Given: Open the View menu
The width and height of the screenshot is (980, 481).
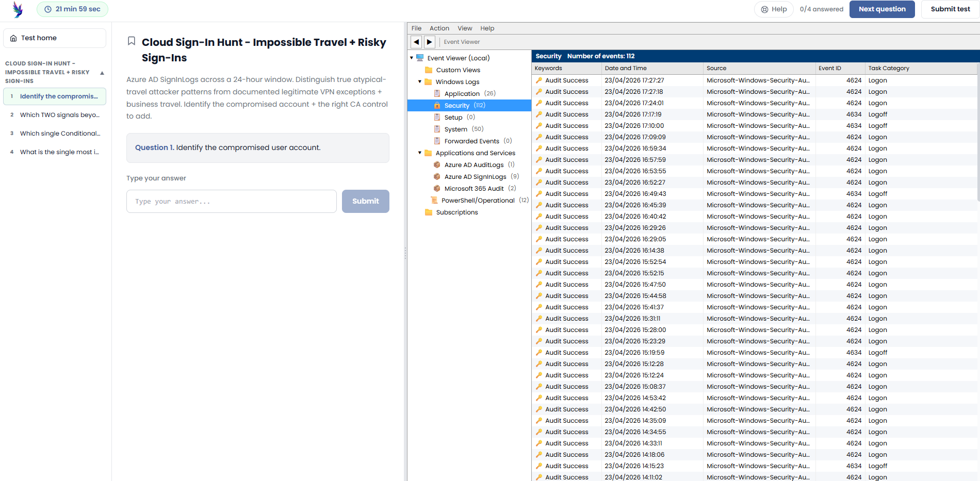Looking at the screenshot, I should click(x=465, y=28).
